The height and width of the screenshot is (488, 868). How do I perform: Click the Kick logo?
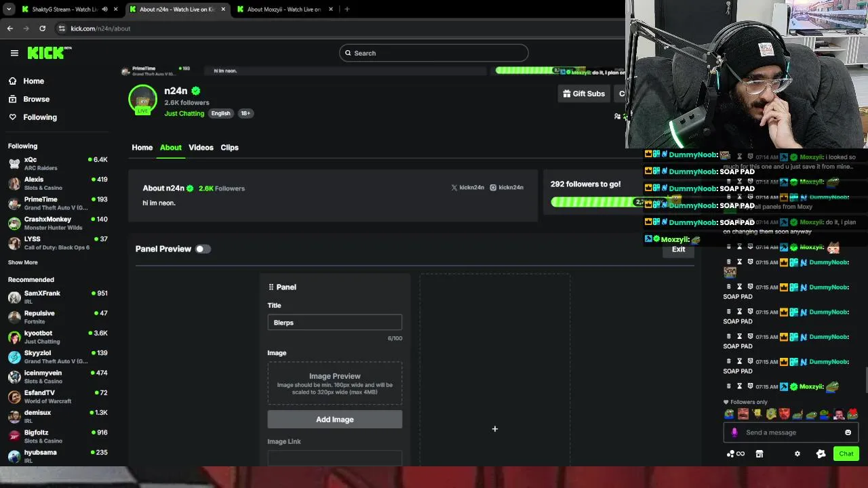[x=50, y=53]
